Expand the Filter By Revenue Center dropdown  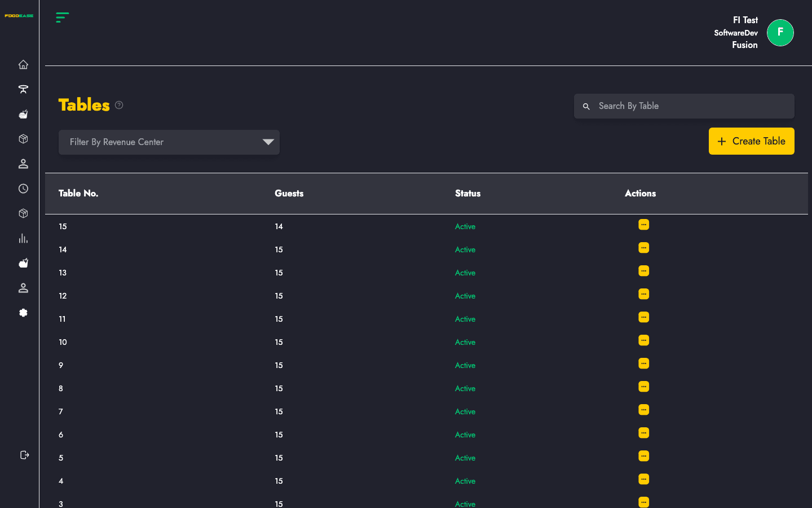click(x=169, y=142)
